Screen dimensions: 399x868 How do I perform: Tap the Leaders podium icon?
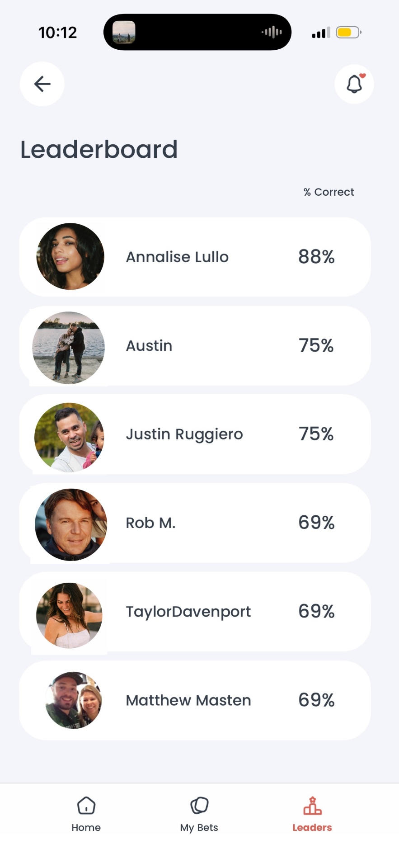click(312, 806)
